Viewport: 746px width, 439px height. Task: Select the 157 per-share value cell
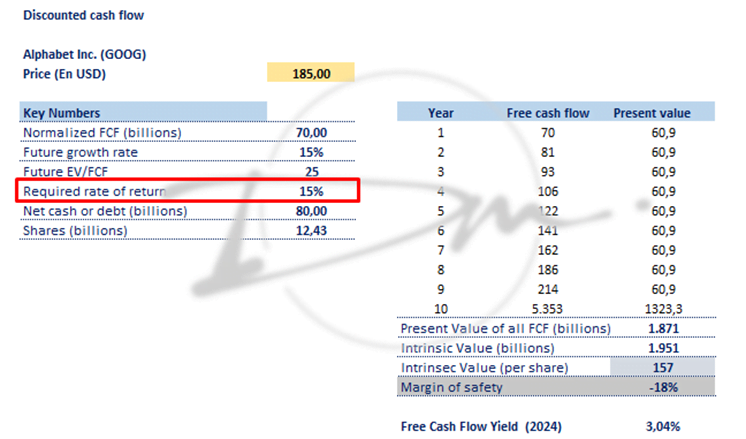(x=663, y=367)
